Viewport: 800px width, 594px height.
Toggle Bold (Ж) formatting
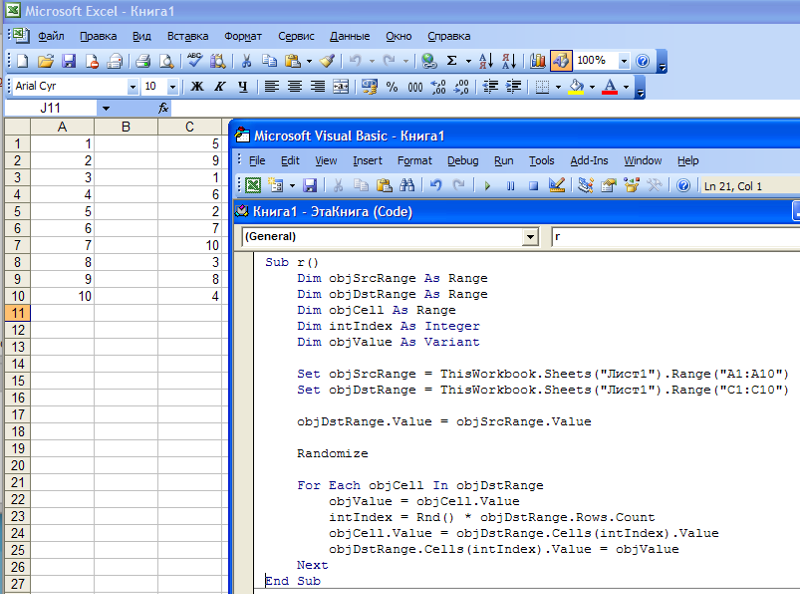[x=197, y=87]
